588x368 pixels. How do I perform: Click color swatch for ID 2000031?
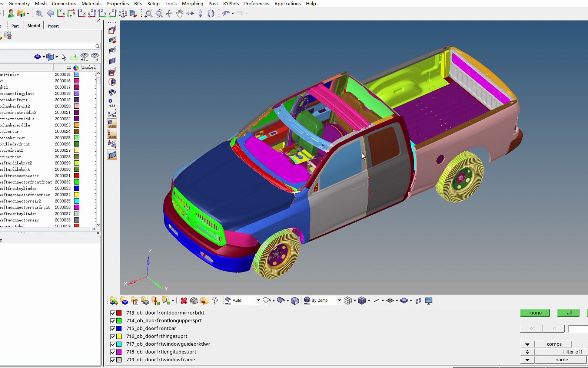pyautogui.click(x=77, y=175)
